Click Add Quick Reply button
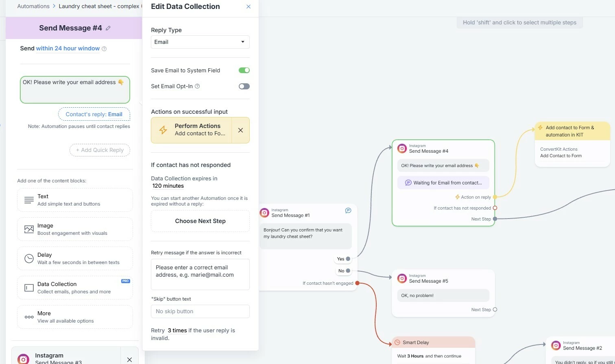The width and height of the screenshot is (615, 364). [x=100, y=150]
